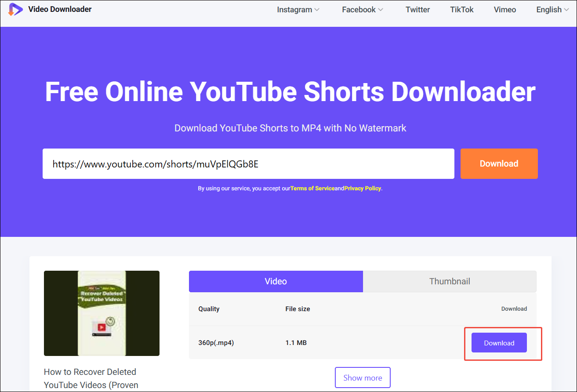
Task: Click the Recover Deleted YouTube Videos thumbnail
Action: click(102, 313)
